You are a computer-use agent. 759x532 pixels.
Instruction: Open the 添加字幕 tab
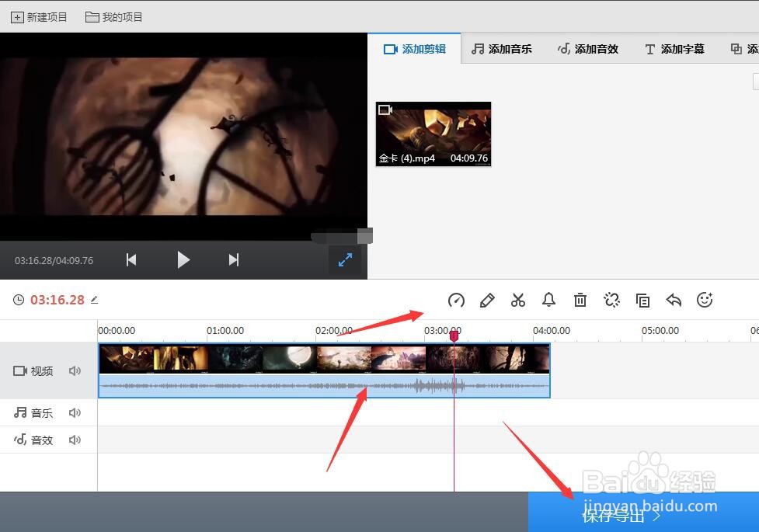click(x=674, y=48)
